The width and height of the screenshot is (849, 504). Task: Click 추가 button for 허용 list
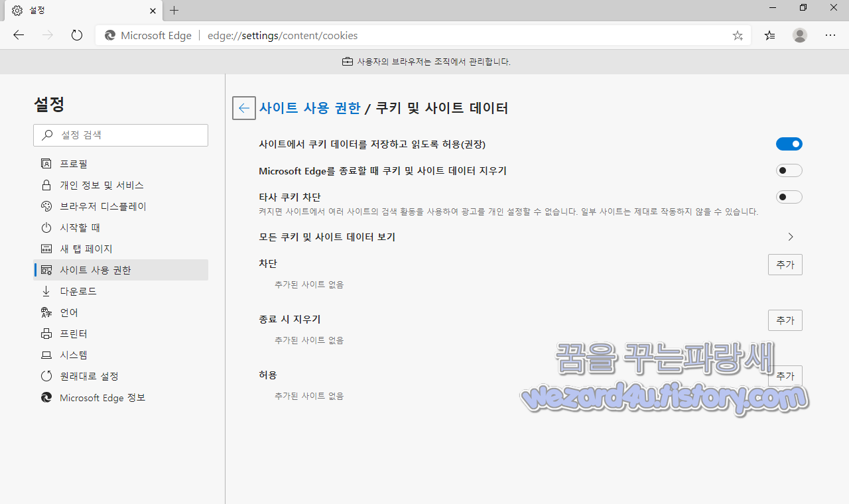[785, 376]
